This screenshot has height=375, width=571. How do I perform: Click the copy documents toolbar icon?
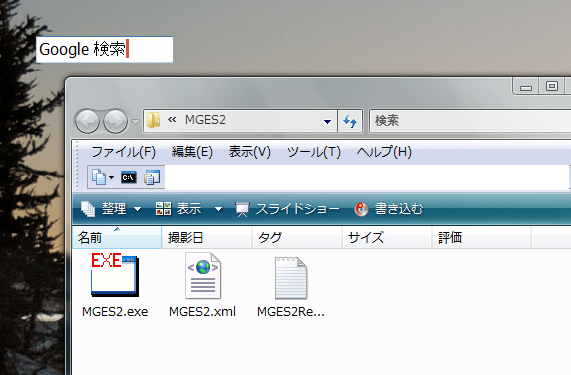(99, 177)
